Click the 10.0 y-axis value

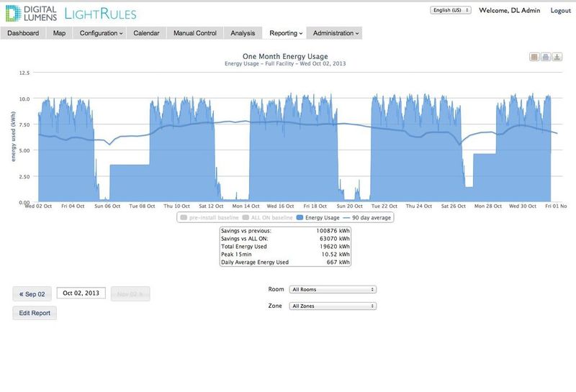pyautogui.click(x=24, y=99)
